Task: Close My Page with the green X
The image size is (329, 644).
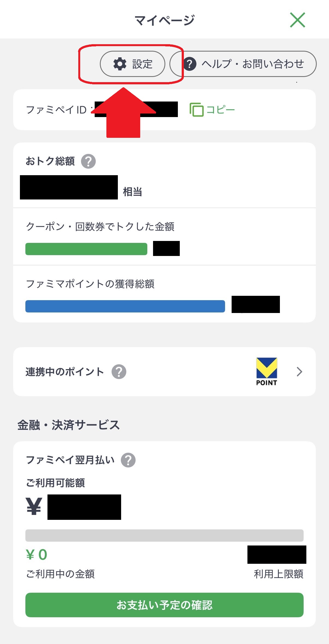Action: [297, 20]
